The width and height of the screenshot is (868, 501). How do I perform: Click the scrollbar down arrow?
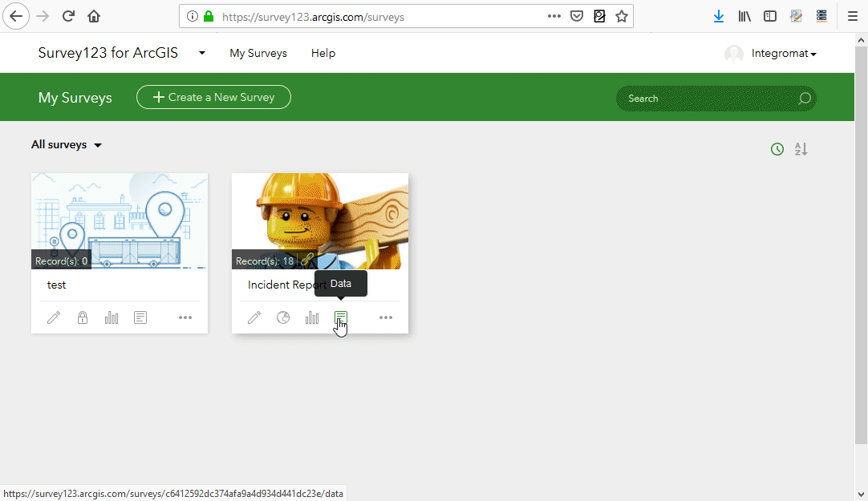point(861,494)
